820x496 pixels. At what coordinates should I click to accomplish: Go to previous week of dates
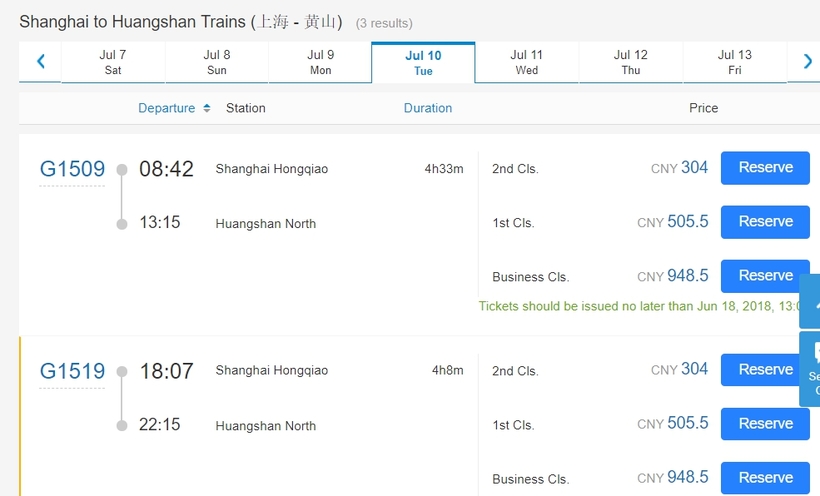pos(40,62)
